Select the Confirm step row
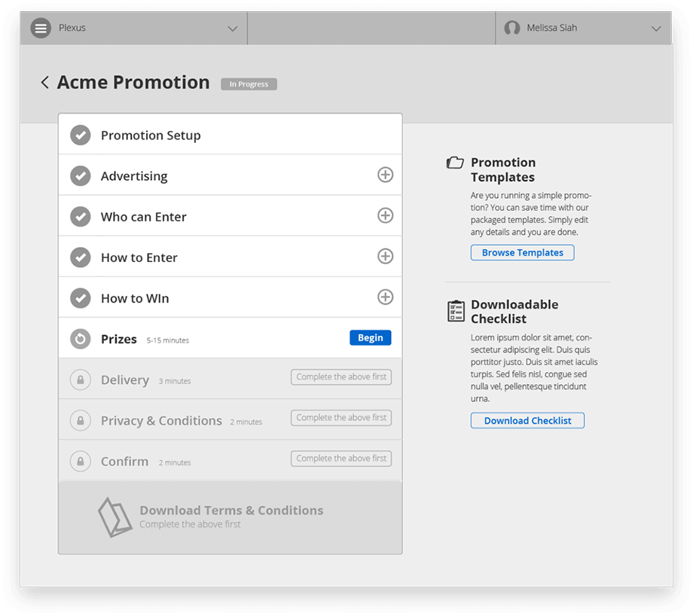 tap(230, 460)
